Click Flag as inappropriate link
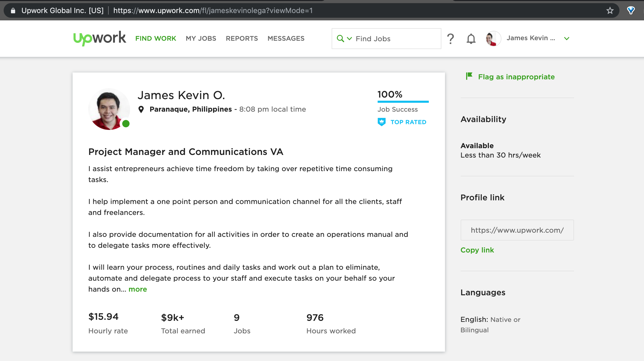The width and height of the screenshot is (644, 361). [516, 77]
